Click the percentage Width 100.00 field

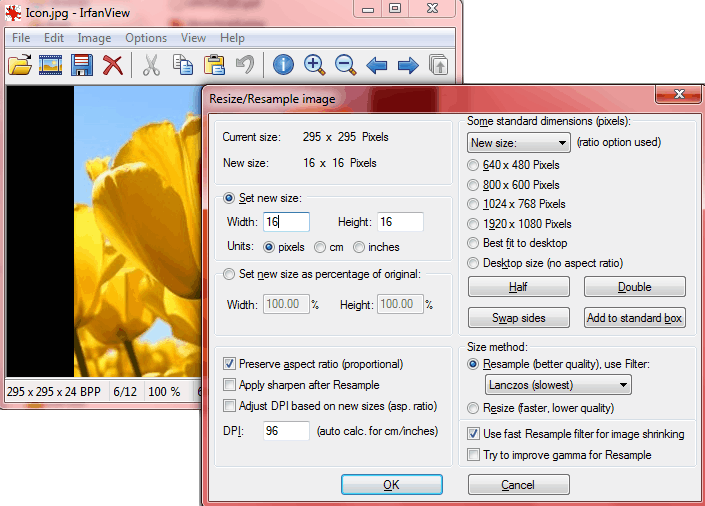pyautogui.click(x=286, y=304)
